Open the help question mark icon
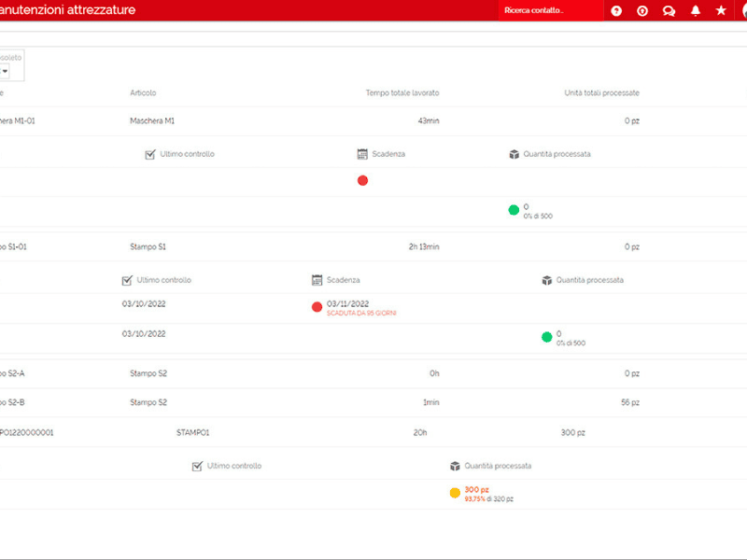 (616, 11)
